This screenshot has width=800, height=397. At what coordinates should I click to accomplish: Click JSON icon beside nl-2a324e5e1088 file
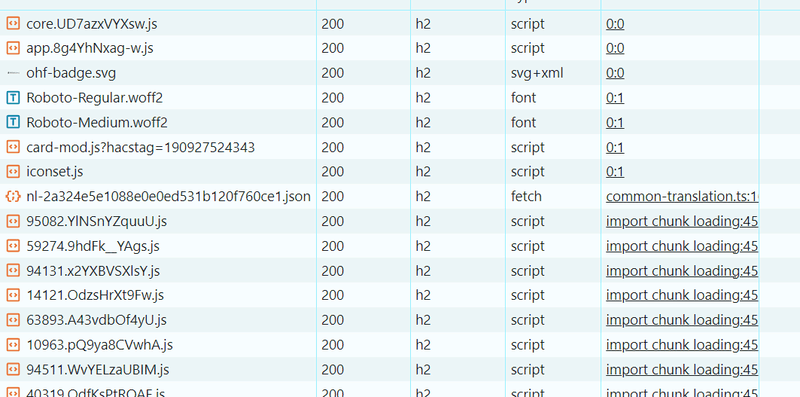point(13,196)
